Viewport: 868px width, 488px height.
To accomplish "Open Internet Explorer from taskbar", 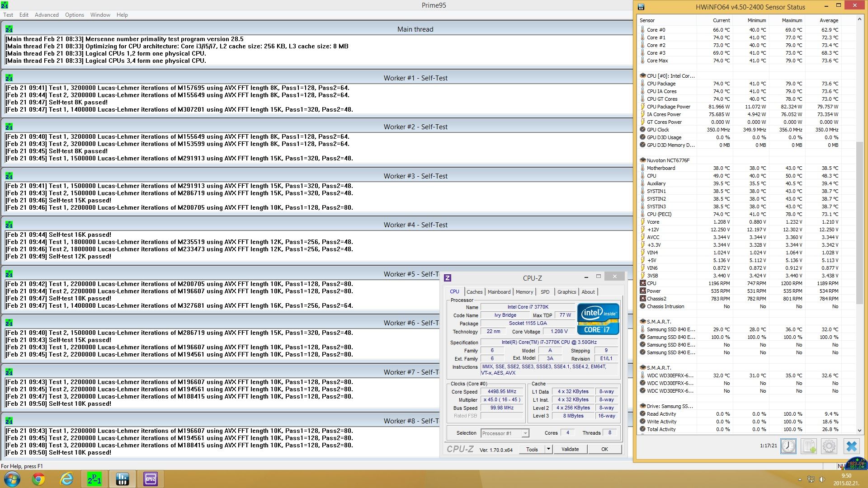I will (66, 479).
